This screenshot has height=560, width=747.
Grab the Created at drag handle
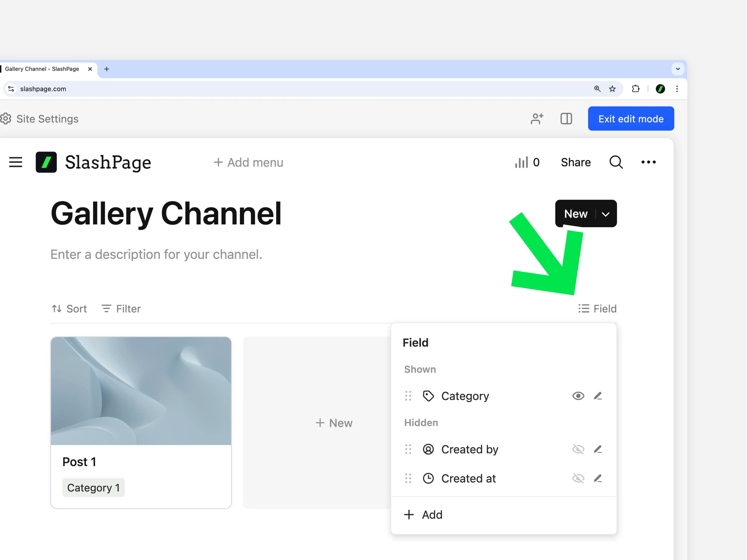coord(408,478)
